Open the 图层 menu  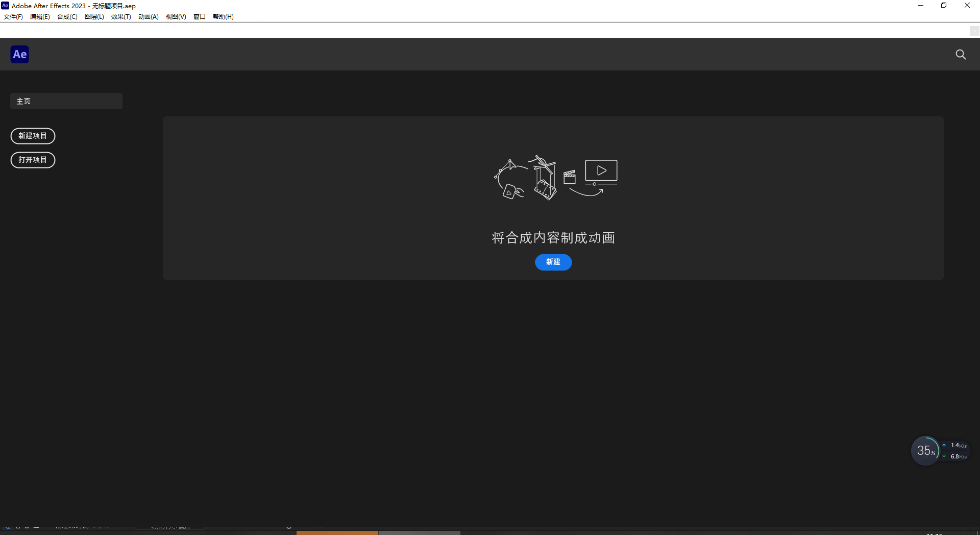[x=93, y=16]
